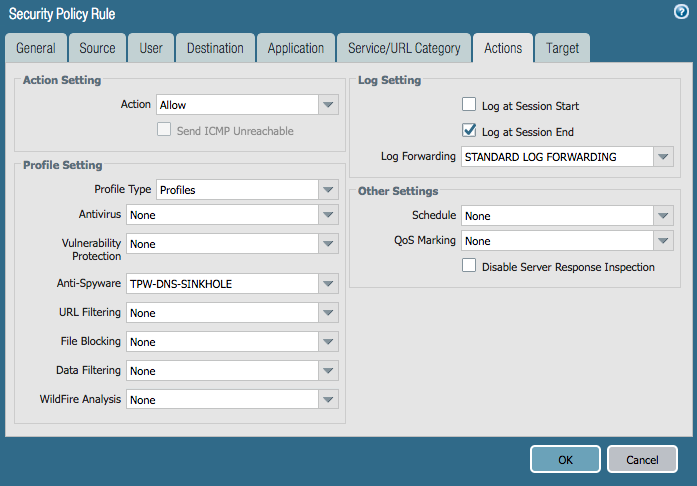Viewport: 697px width, 486px height.
Task: Open the Data Filtering dropdown arrow
Action: pos(328,370)
